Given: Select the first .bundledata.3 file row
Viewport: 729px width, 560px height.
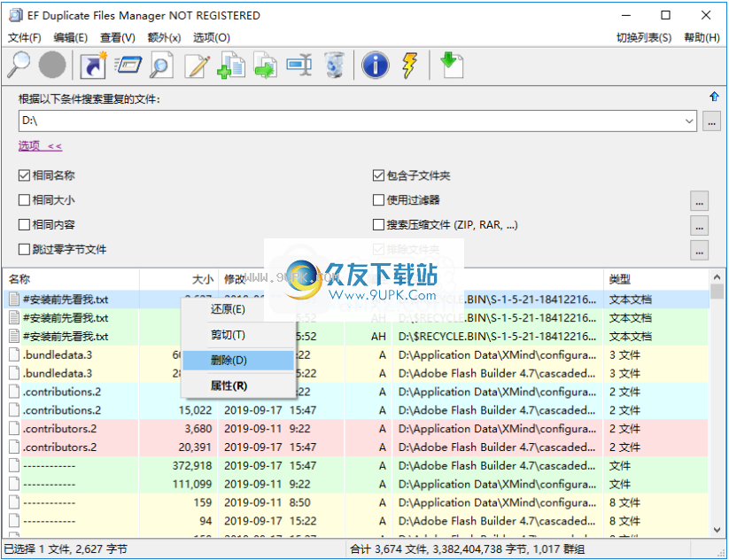Looking at the screenshot, I should click(356, 355).
